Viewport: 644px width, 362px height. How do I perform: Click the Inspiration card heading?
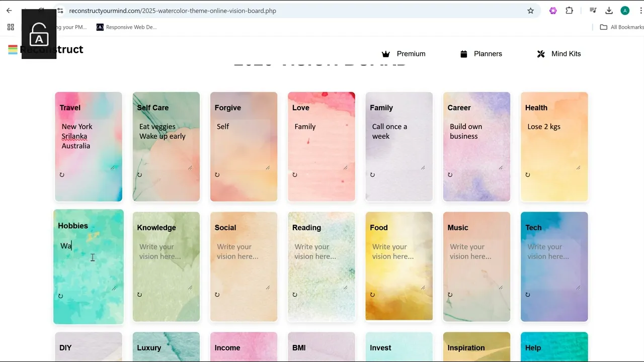(466, 348)
